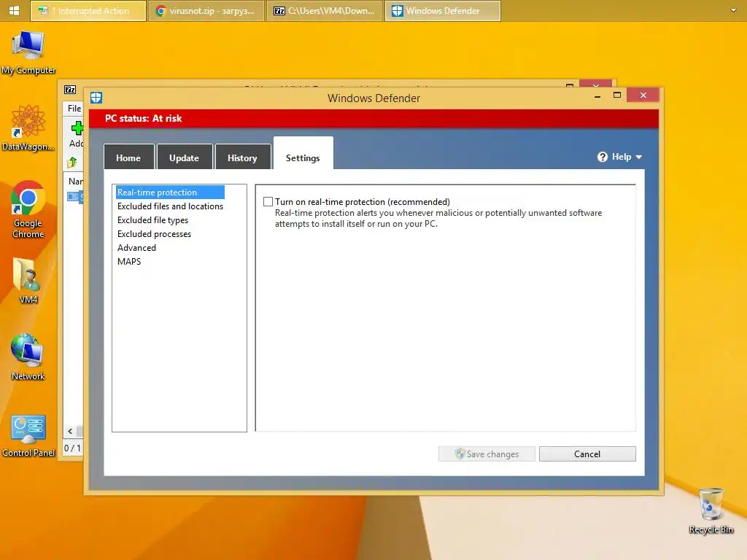
Task: Expand the taskbar overflow arrow
Action: [x=733, y=10]
